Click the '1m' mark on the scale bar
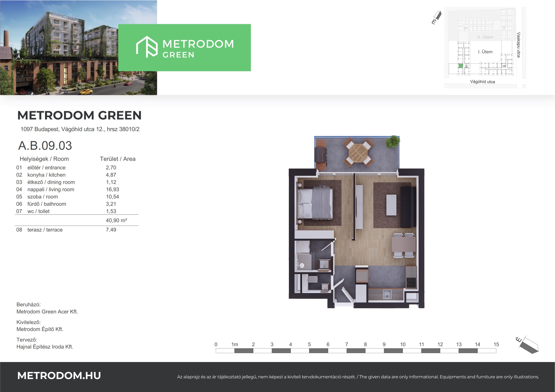Screen dimensions: 555x392 tap(235, 344)
